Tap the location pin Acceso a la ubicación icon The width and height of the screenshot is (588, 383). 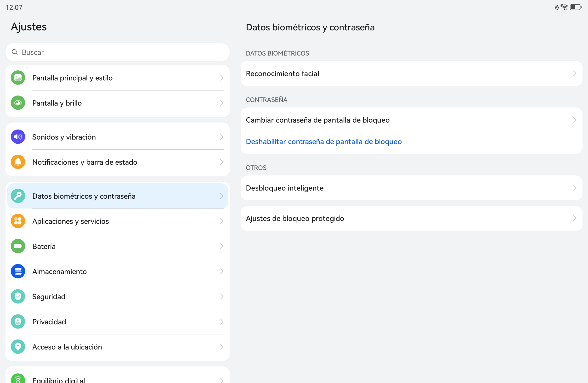point(18,347)
